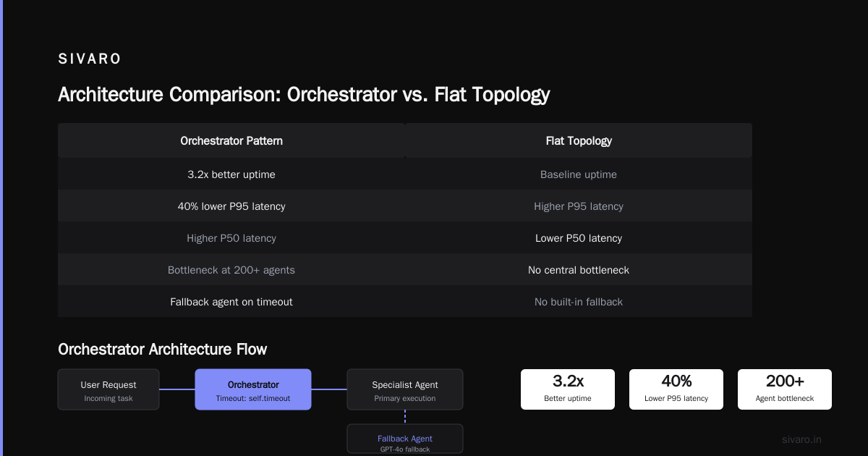Select the Flat Topology column header
Screen dimensions: 868x456
[579, 140]
